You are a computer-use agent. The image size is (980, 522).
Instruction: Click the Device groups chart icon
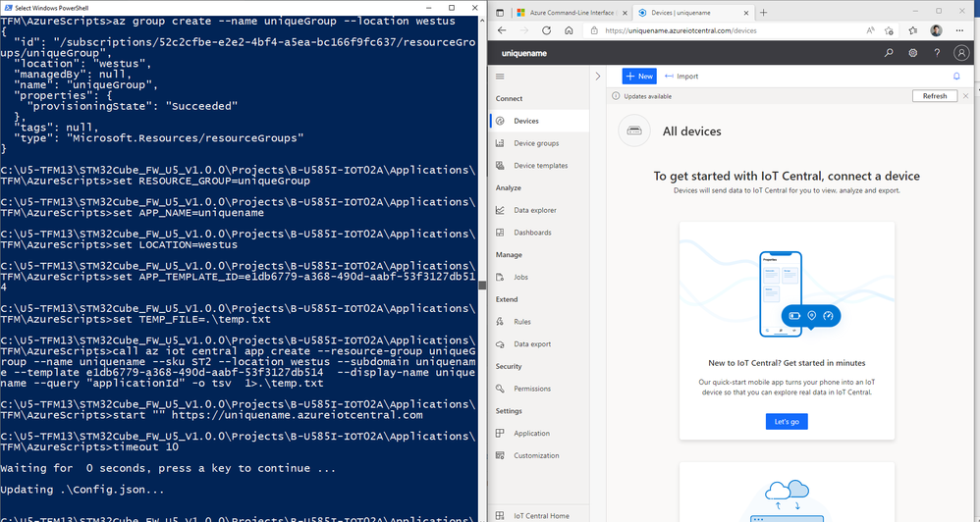500,143
